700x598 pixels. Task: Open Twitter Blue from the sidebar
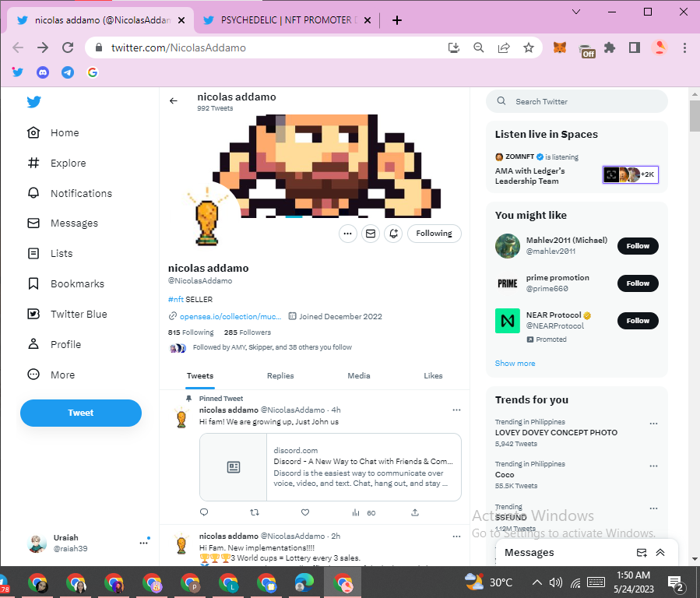coord(68,314)
